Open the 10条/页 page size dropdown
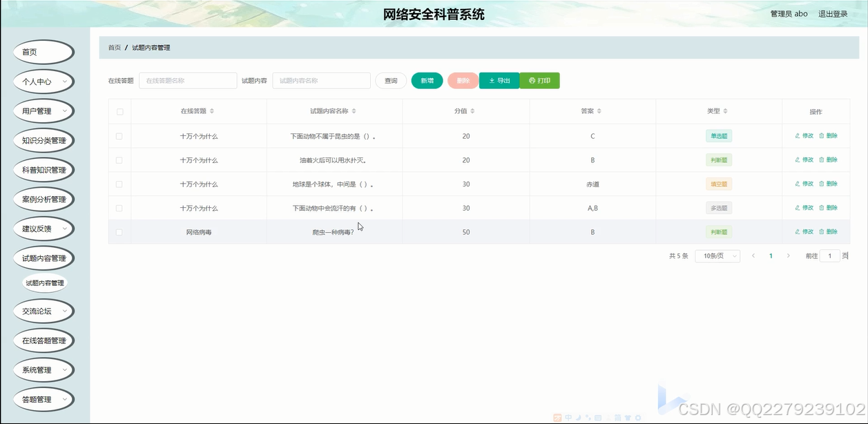This screenshot has height=424, width=868. [717, 256]
